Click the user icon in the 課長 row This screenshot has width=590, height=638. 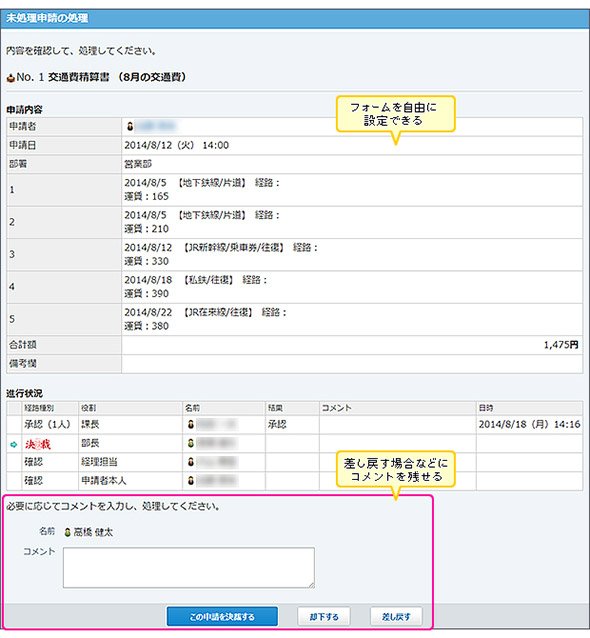[190, 424]
